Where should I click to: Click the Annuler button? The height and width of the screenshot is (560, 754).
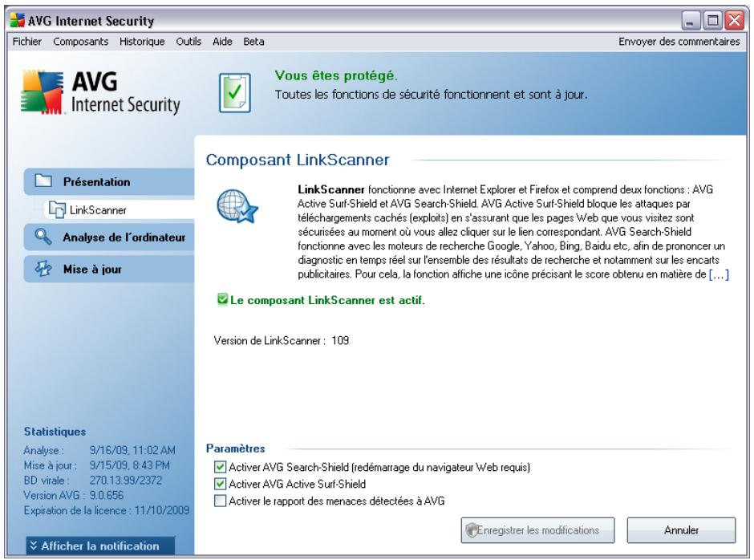[x=681, y=530]
